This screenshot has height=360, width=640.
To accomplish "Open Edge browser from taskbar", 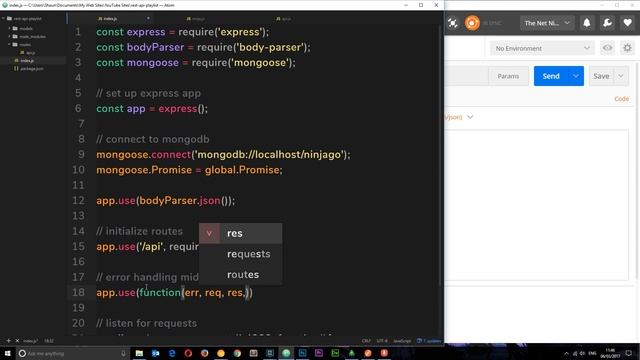I will 172,353.
